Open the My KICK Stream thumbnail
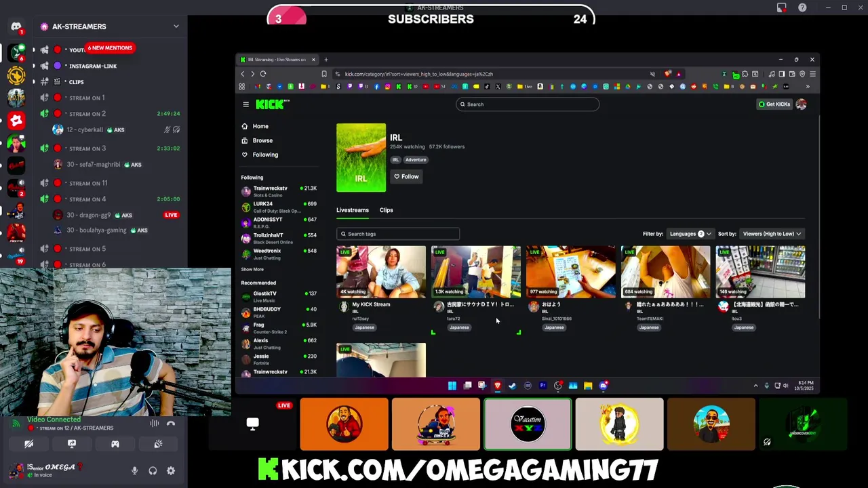Image resolution: width=868 pixels, height=488 pixels. 381,272
